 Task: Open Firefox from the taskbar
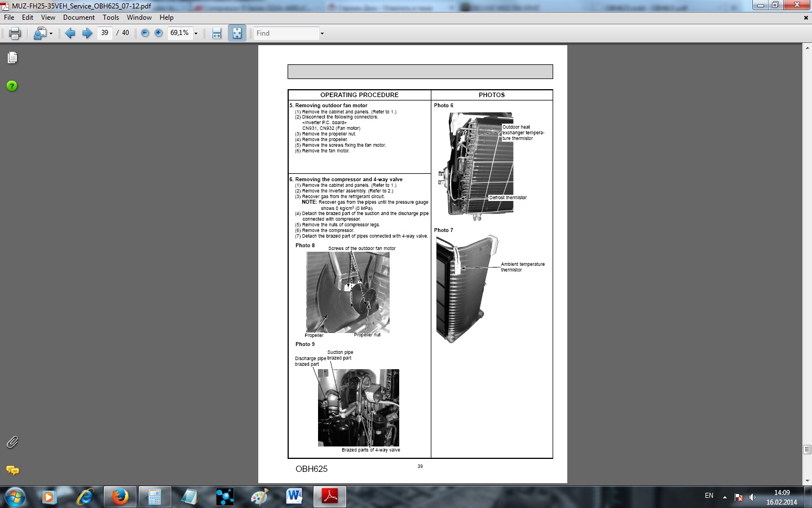coord(120,497)
